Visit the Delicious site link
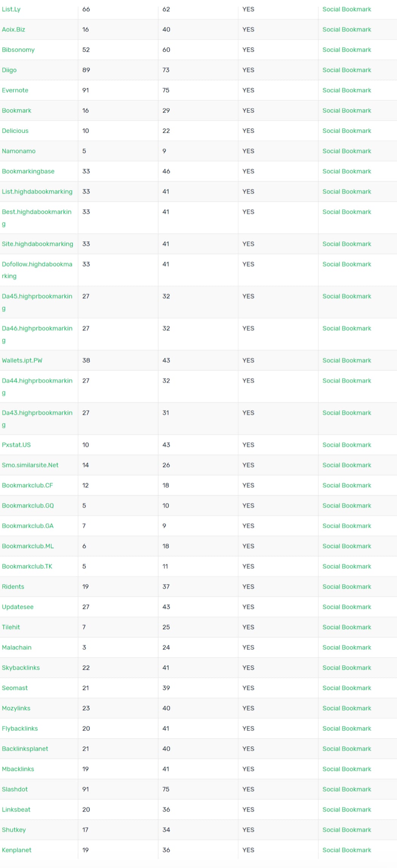The image size is (397, 868). [15, 131]
